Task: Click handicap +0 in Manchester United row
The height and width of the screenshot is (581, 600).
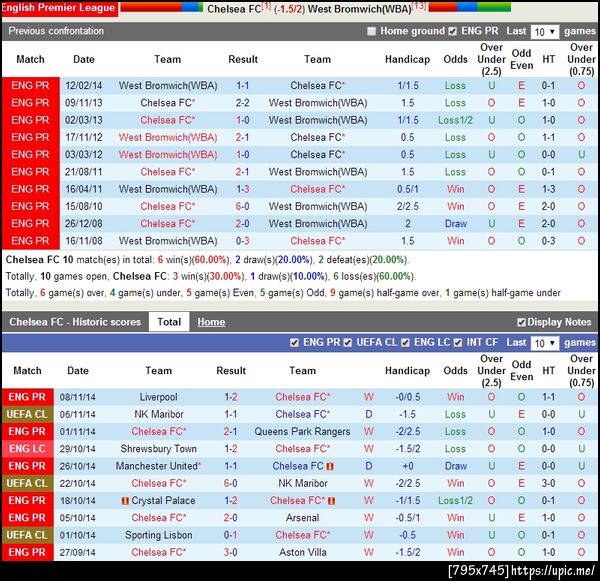Action: pyautogui.click(x=408, y=466)
